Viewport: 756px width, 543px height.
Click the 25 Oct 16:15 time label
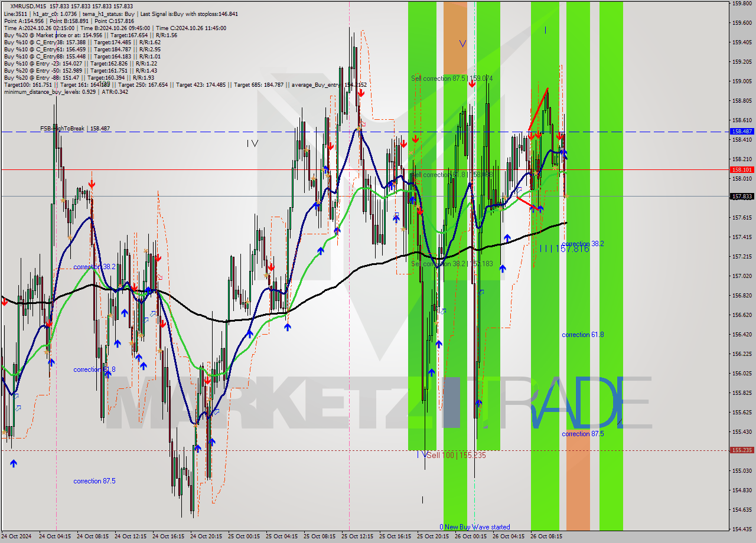(x=395, y=537)
